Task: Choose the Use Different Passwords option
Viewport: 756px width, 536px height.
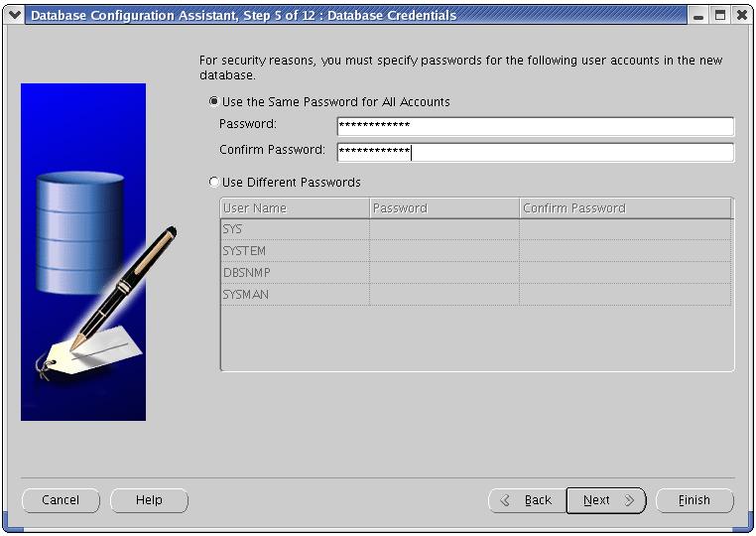Action: point(214,183)
